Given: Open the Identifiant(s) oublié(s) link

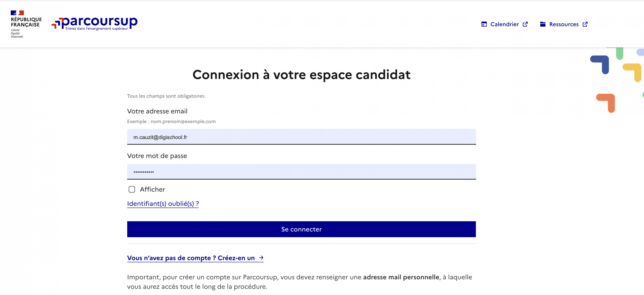Looking at the screenshot, I should click(163, 204).
